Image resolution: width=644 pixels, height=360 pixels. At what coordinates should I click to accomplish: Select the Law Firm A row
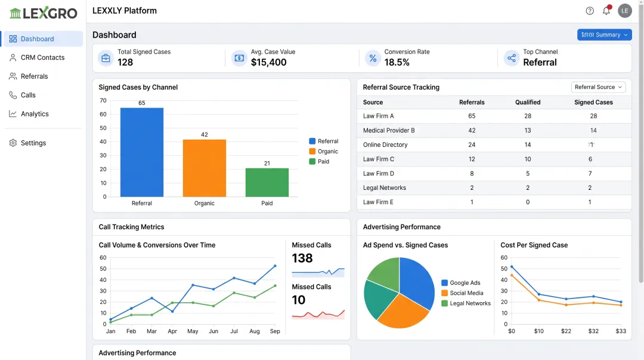tap(494, 116)
